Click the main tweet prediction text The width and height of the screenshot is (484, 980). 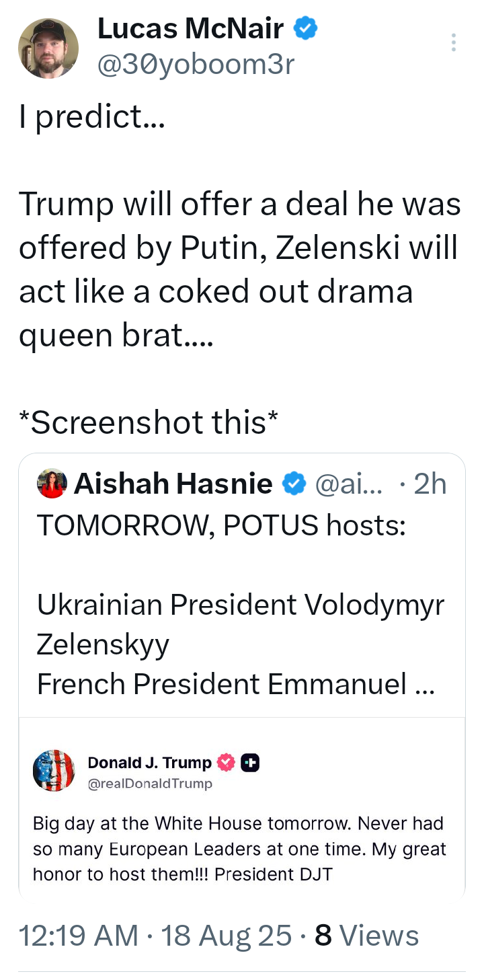[239, 270]
